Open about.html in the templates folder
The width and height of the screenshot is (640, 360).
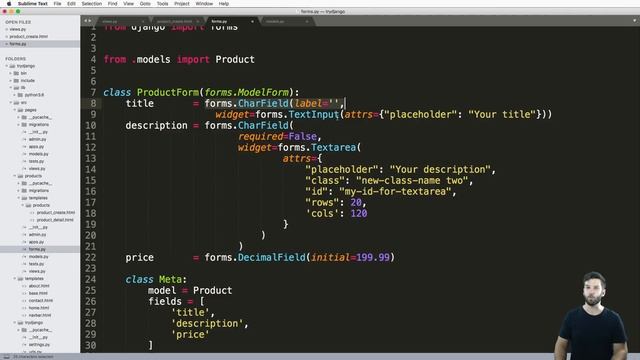pyautogui.click(x=39, y=286)
